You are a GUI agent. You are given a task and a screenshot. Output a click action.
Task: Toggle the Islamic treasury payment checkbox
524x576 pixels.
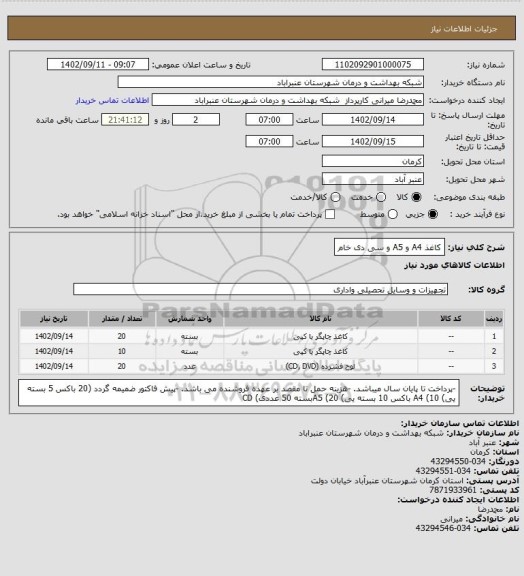point(330,214)
